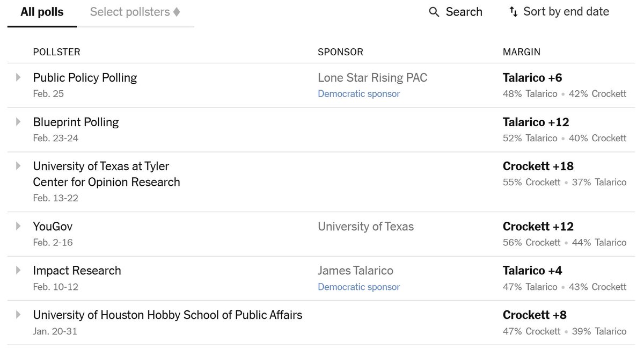Select the Talarico +12 margin result

click(x=536, y=122)
